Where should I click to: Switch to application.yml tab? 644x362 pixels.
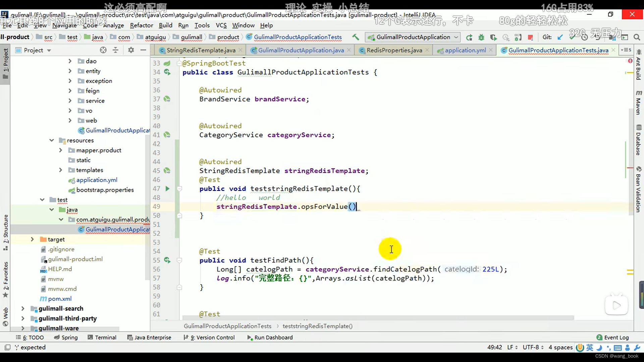465,50
